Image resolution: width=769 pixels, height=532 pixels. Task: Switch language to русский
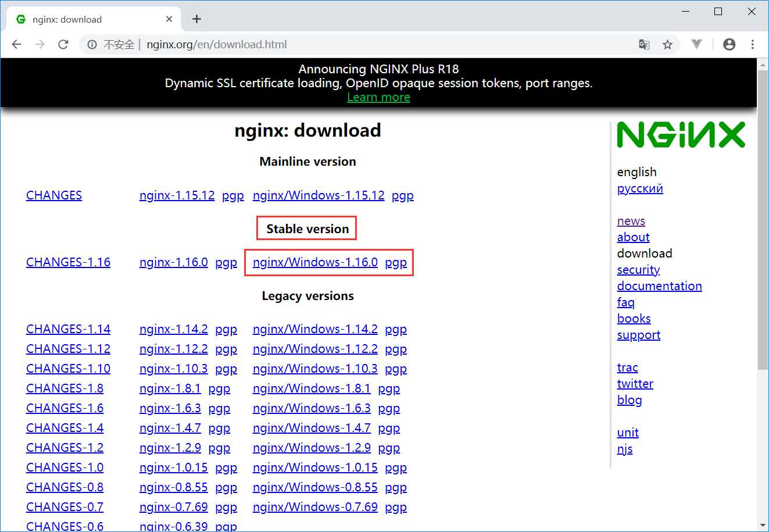click(640, 188)
